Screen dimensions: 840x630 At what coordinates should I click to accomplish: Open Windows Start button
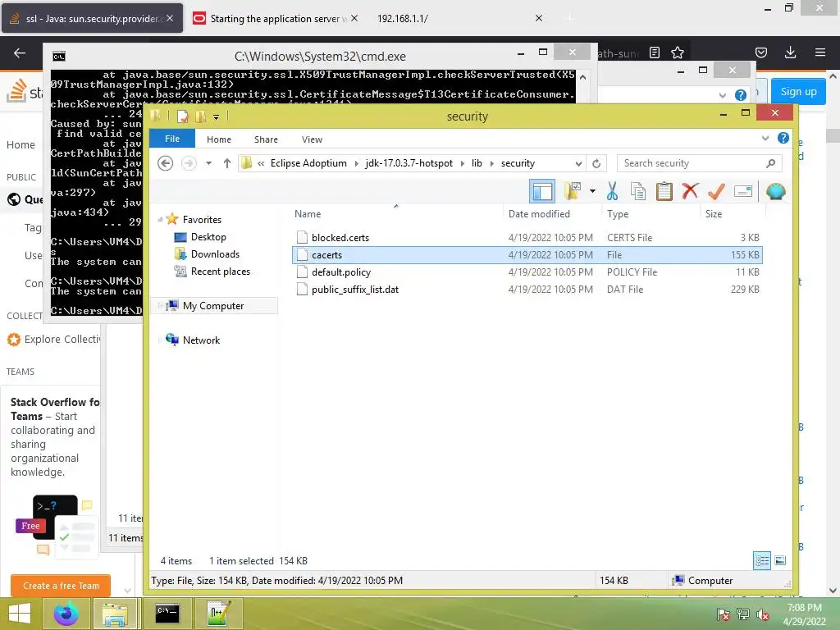pos(20,614)
